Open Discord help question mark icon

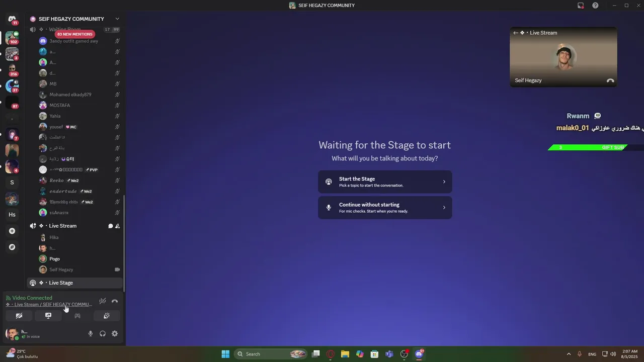click(x=596, y=6)
